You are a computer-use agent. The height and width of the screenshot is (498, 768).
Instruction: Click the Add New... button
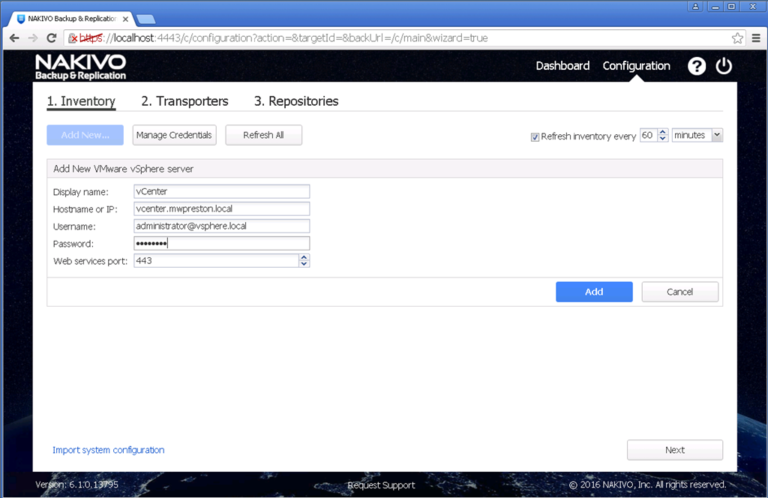click(85, 135)
